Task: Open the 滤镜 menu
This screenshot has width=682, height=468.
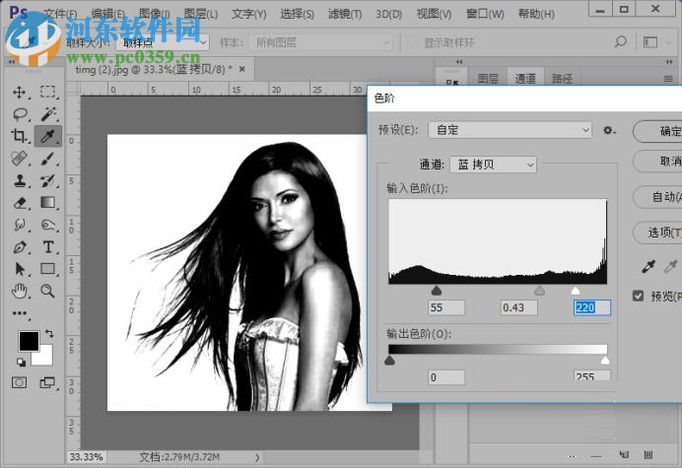Action: (x=345, y=14)
